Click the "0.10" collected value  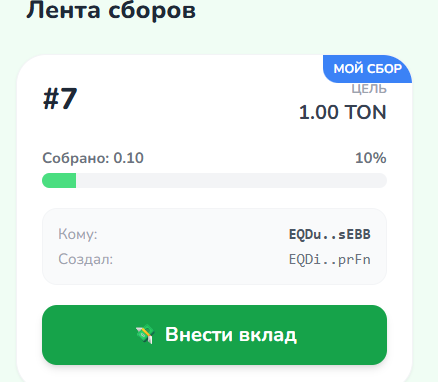pyautogui.click(x=129, y=158)
